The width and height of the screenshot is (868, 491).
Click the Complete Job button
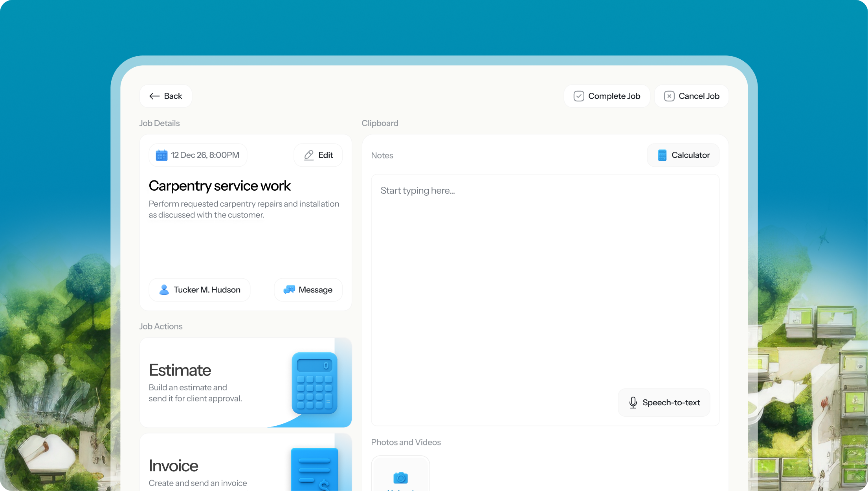(607, 96)
